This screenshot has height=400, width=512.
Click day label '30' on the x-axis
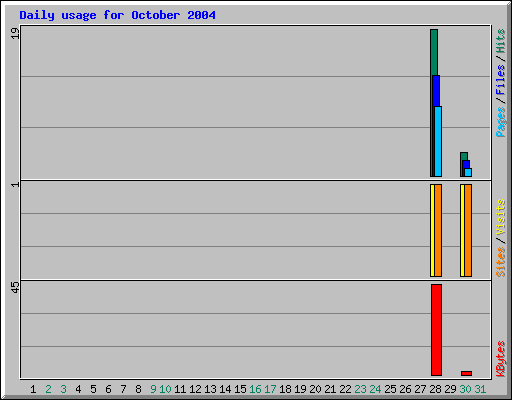click(x=465, y=389)
